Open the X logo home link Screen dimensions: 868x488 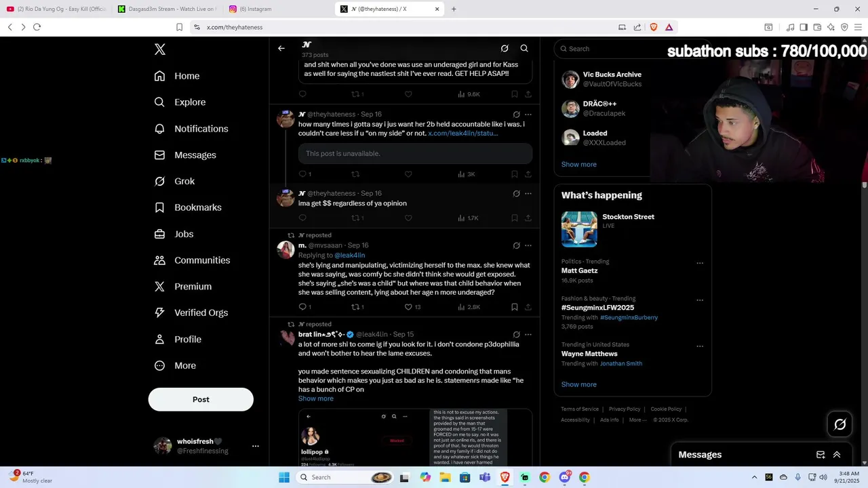(160, 49)
